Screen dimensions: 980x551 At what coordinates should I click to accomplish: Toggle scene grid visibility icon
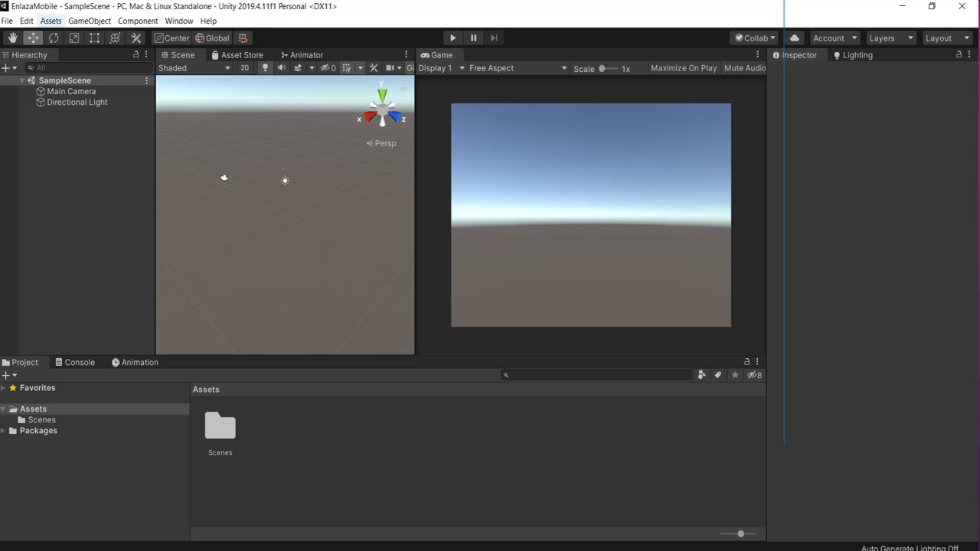(347, 68)
